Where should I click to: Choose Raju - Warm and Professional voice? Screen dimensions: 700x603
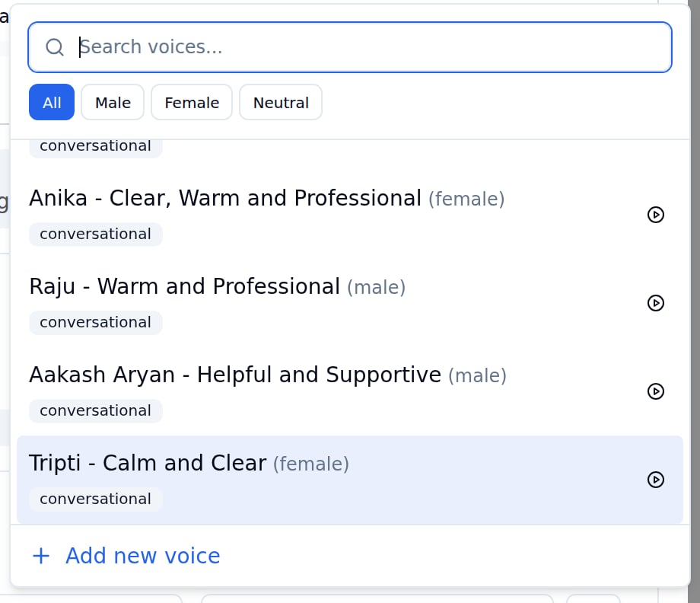[x=350, y=303]
